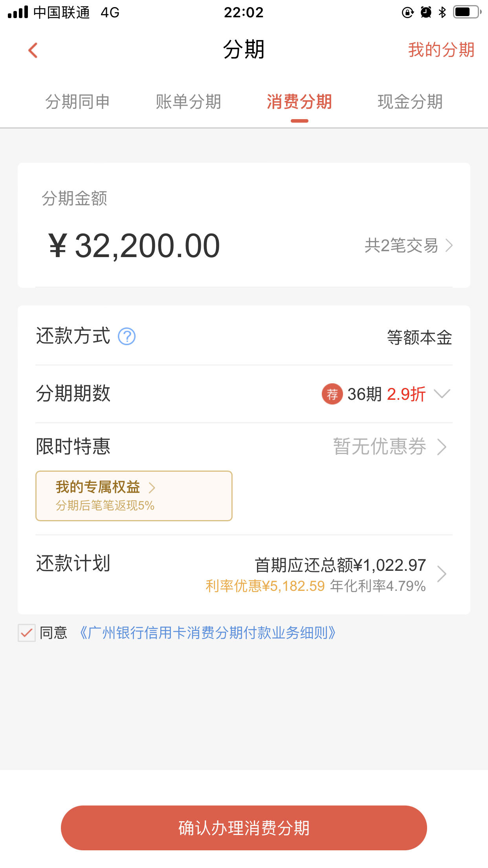Open the 共2笔交易 transactions chevron
The image size is (488, 868).
449,246
